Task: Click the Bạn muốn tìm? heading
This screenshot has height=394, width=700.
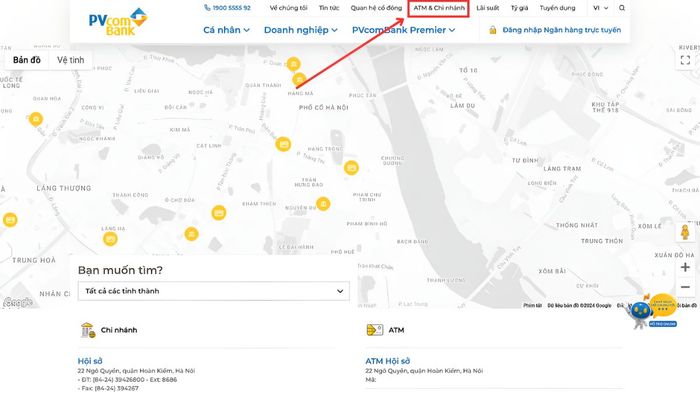Action: coord(121,270)
